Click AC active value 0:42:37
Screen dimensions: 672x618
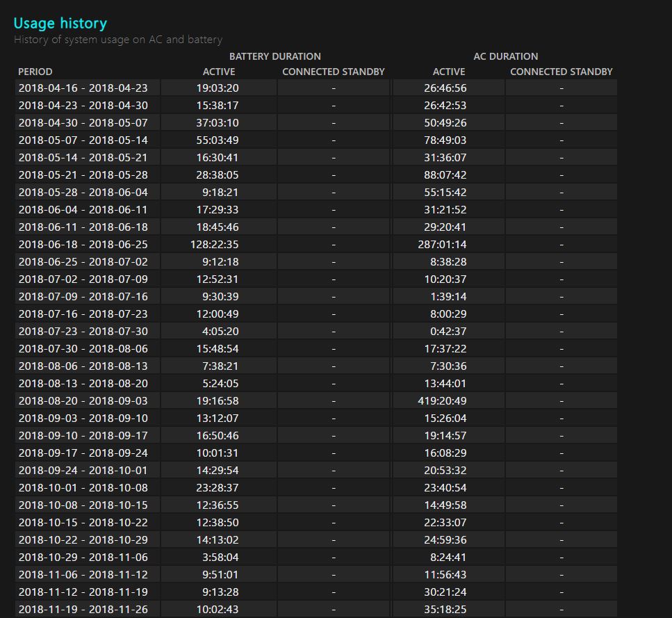[x=448, y=332]
